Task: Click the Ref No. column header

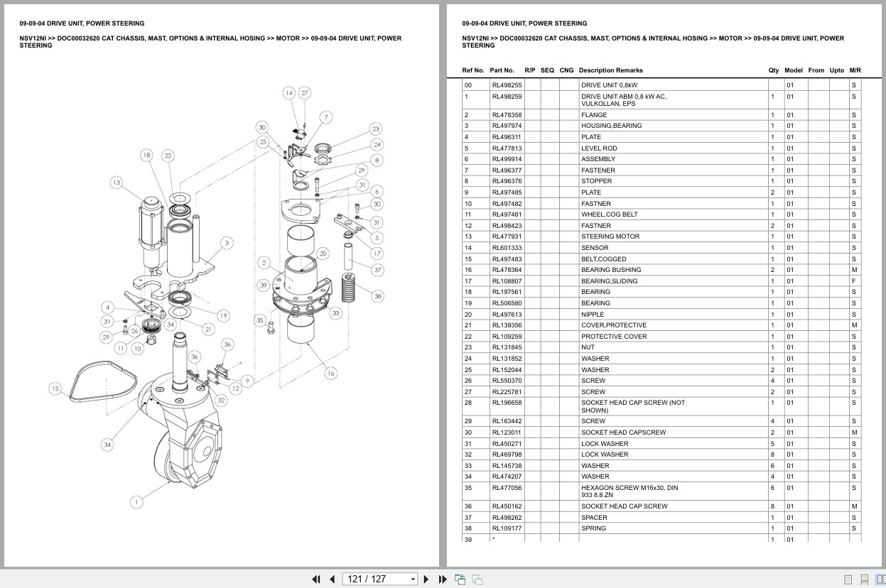Action: click(x=473, y=70)
